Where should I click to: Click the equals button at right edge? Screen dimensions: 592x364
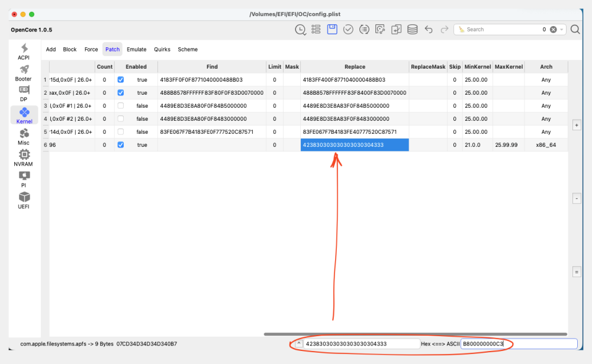(x=577, y=272)
